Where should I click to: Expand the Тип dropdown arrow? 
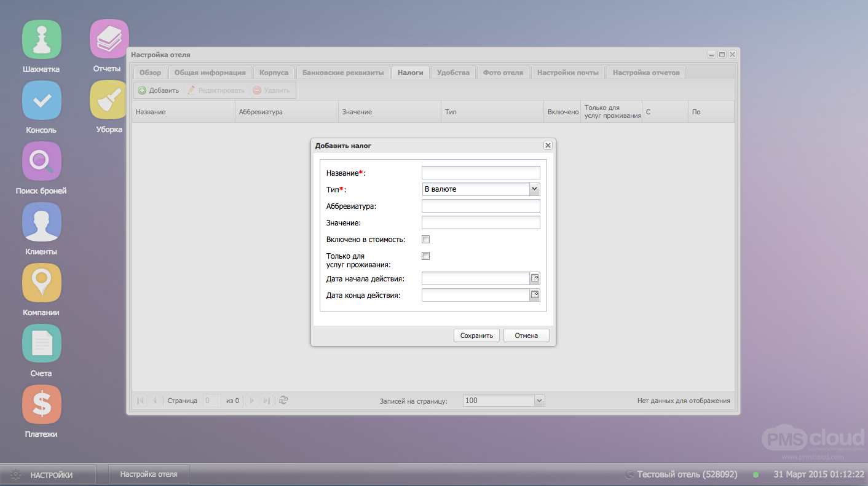click(x=535, y=189)
